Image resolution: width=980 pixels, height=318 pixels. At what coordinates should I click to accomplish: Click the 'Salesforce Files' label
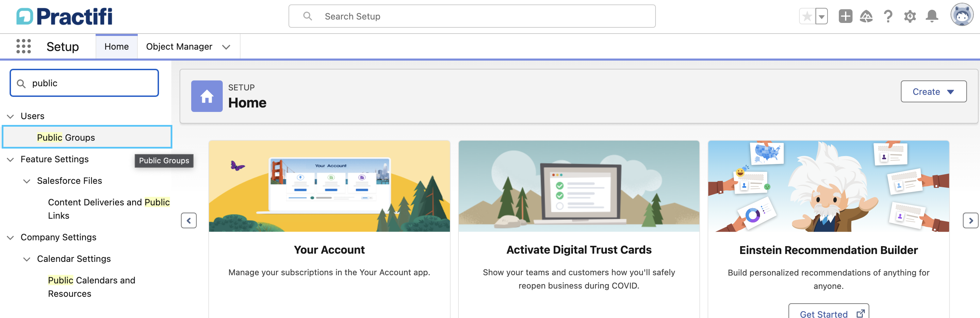(69, 181)
